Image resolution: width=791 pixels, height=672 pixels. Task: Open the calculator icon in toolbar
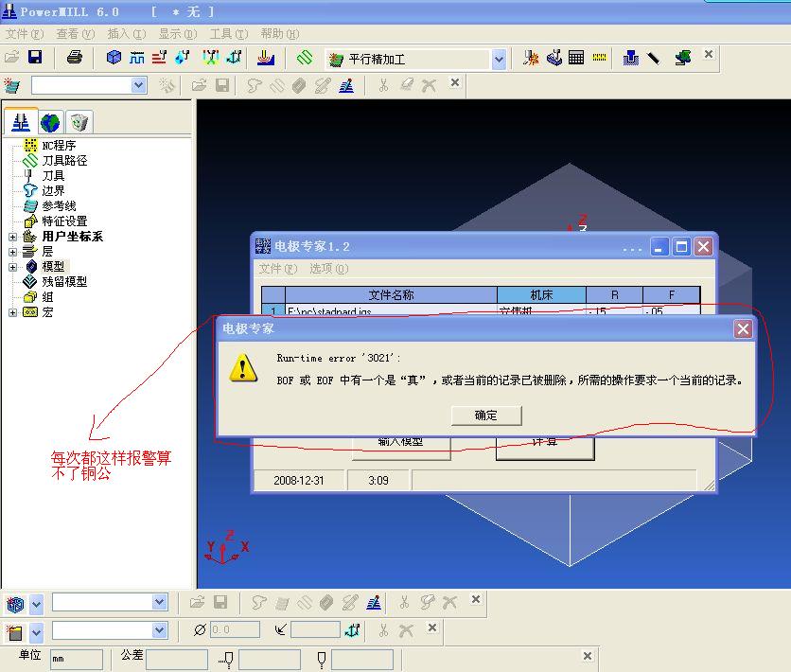coord(576,58)
